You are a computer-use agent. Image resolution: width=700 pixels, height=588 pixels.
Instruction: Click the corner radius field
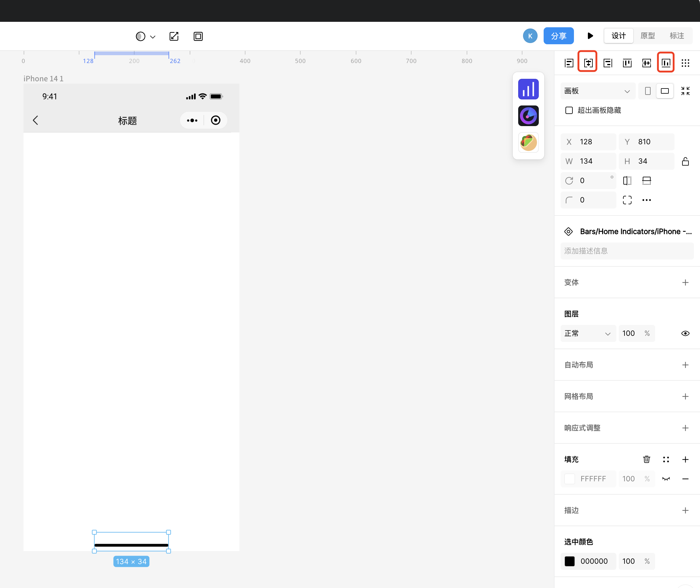click(x=588, y=200)
